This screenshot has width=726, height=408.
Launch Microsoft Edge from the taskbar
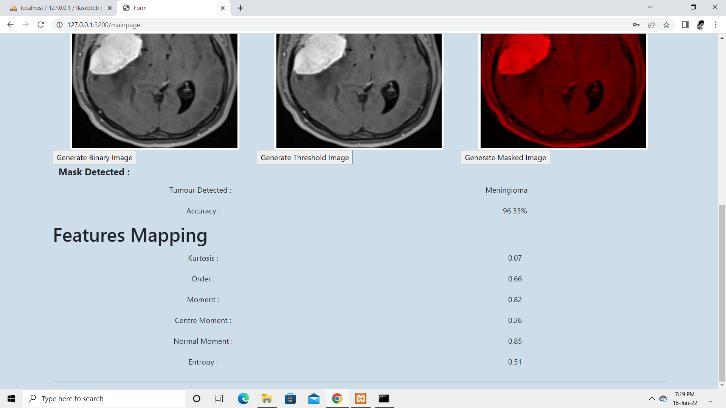point(243,398)
